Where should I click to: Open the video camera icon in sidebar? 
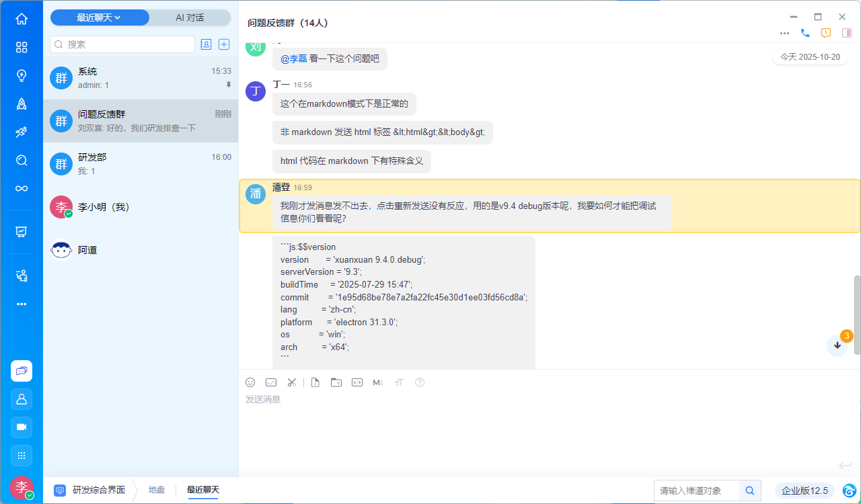22,427
